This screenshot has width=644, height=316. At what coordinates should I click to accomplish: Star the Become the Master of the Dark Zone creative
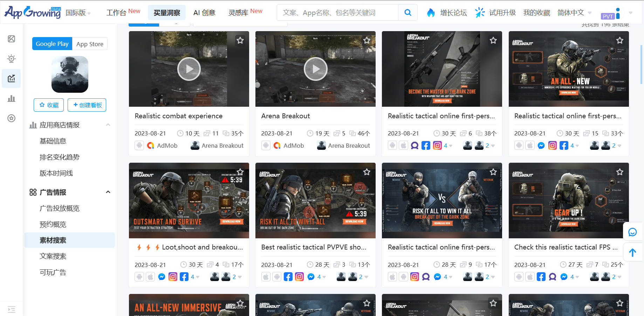[493, 40]
